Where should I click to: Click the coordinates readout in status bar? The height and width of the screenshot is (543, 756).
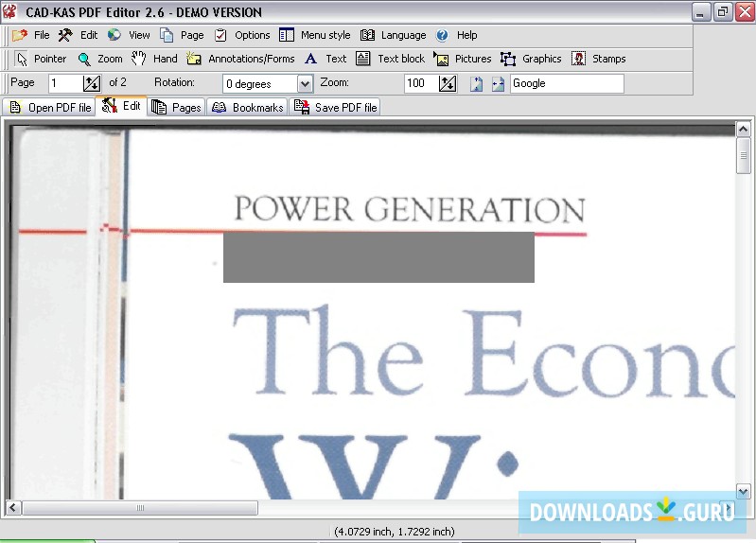point(394,532)
